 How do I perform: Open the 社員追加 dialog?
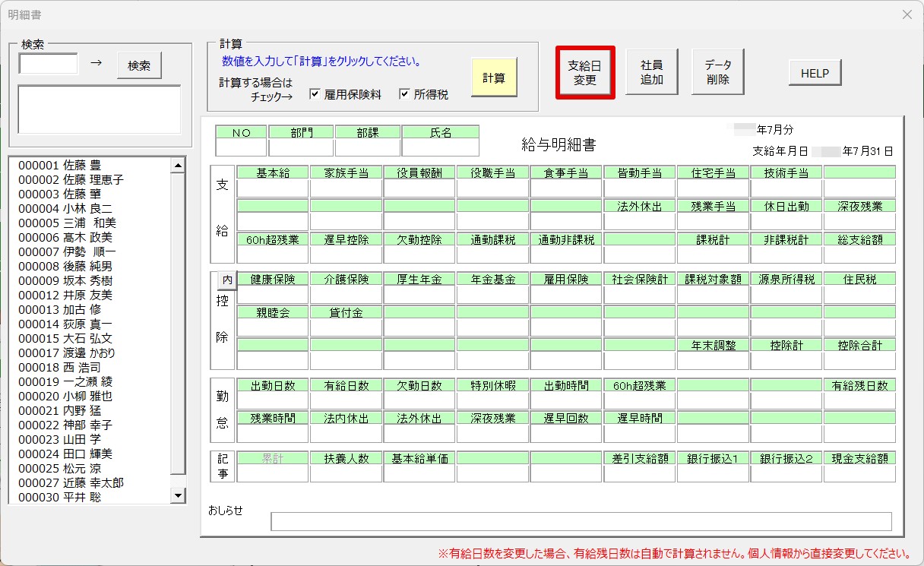[652, 72]
